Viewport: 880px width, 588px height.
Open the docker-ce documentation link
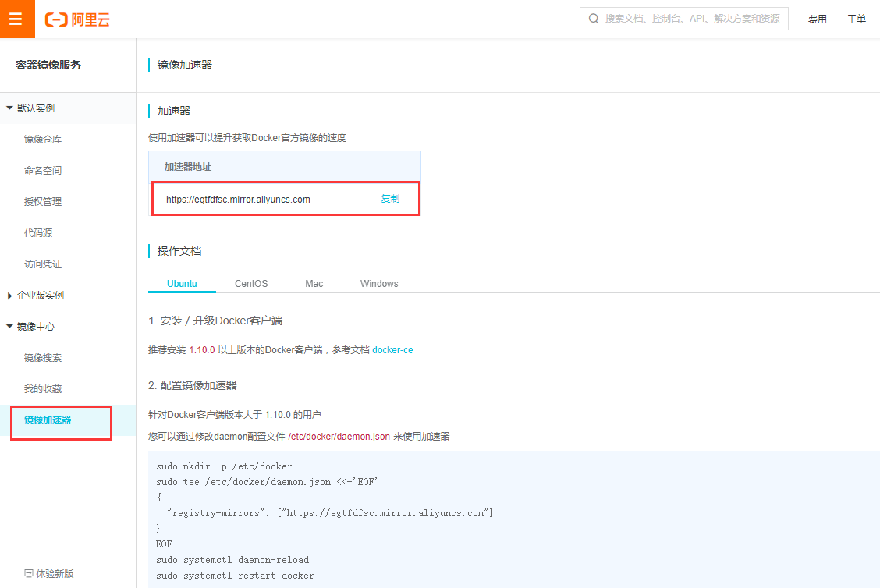pyautogui.click(x=392, y=349)
